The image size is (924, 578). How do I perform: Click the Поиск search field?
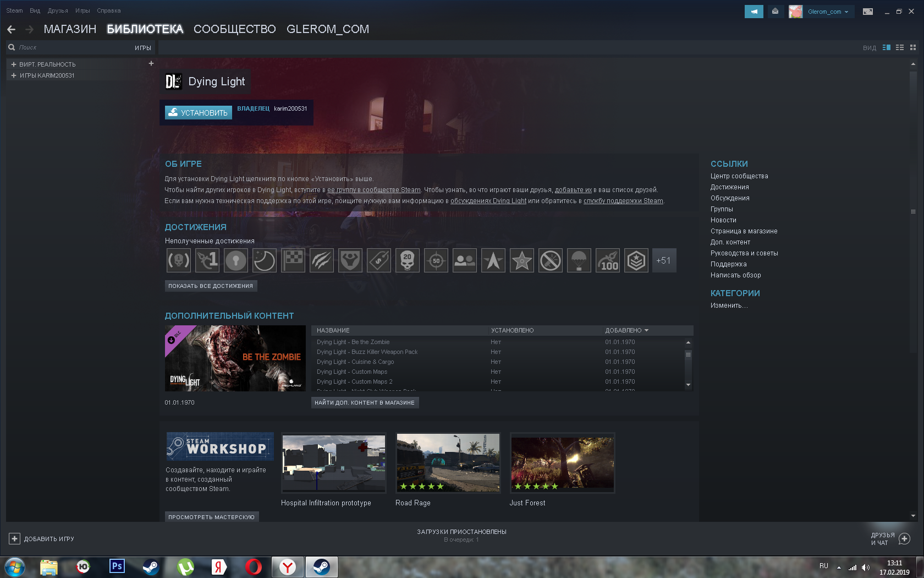(x=71, y=48)
